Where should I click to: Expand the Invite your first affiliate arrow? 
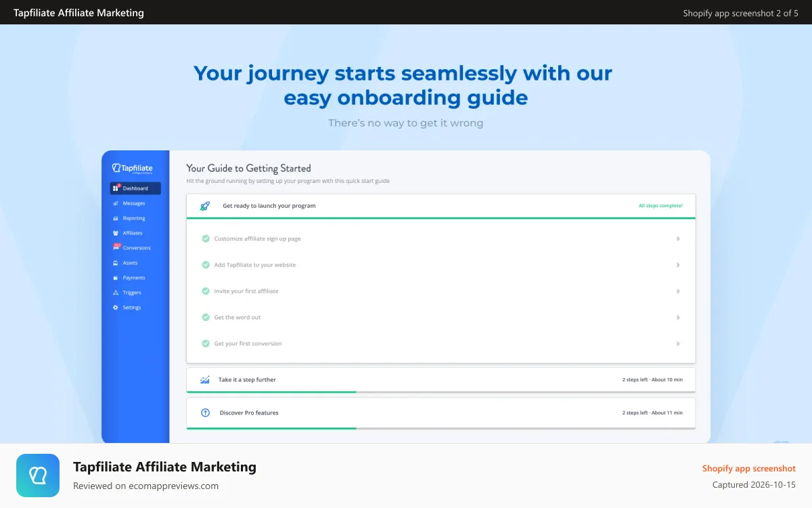pyautogui.click(x=678, y=291)
